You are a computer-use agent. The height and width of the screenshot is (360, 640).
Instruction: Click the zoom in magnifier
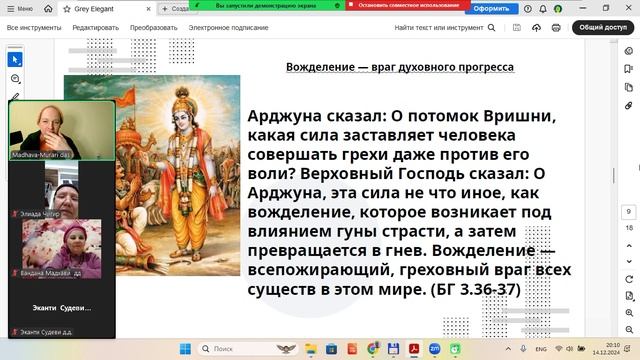(x=629, y=313)
